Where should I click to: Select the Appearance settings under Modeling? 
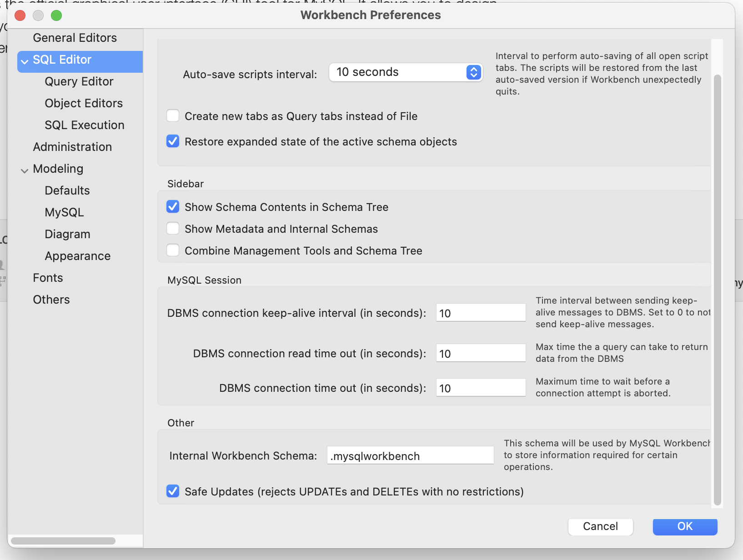pos(77,256)
